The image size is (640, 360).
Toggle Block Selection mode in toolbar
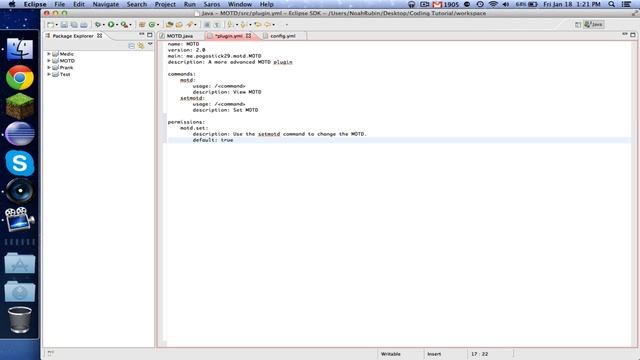coord(217,25)
